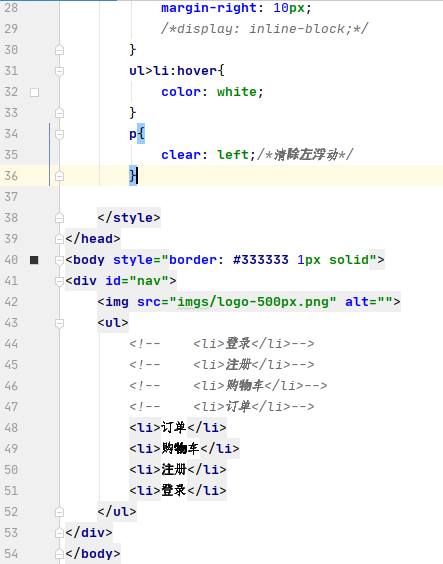Click the closing </body> tag
The width and height of the screenshot is (443, 564).
pyautogui.click(x=93, y=554)
